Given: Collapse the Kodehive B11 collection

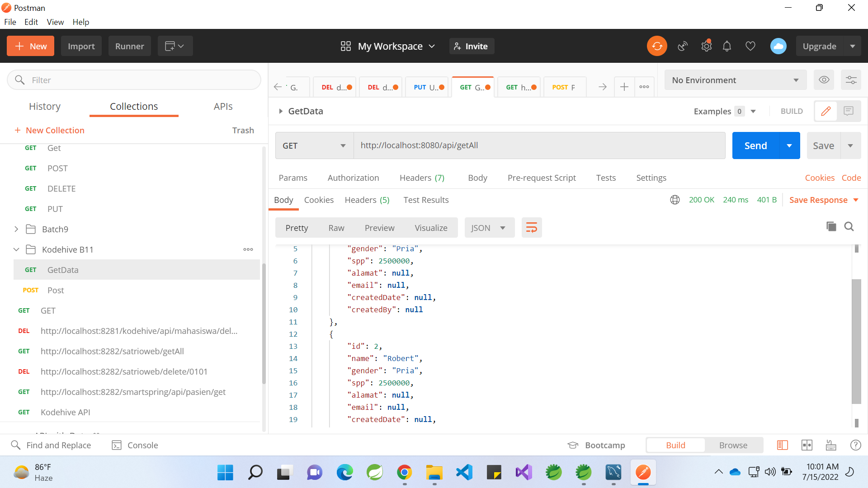Looking at the screenshot, I should (16, 249).
